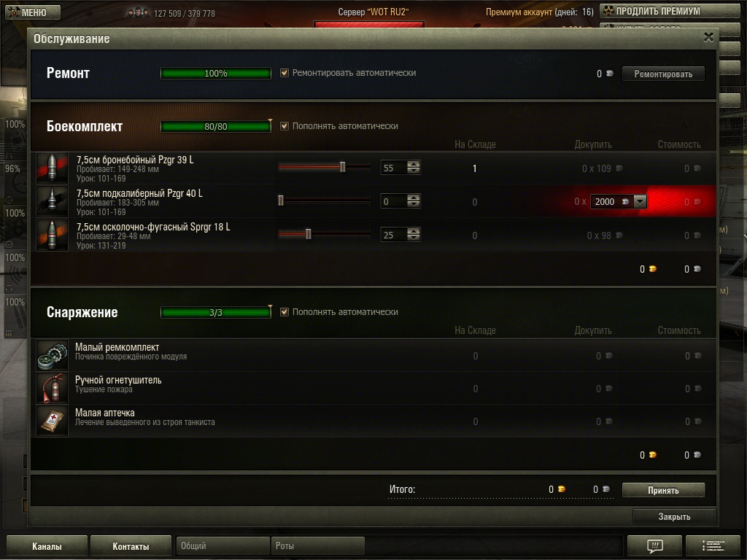Screen dimensions: 747x560
Task: Click the armor-piercing Pzgr 39 L shell icon
Action: point(53,168)
